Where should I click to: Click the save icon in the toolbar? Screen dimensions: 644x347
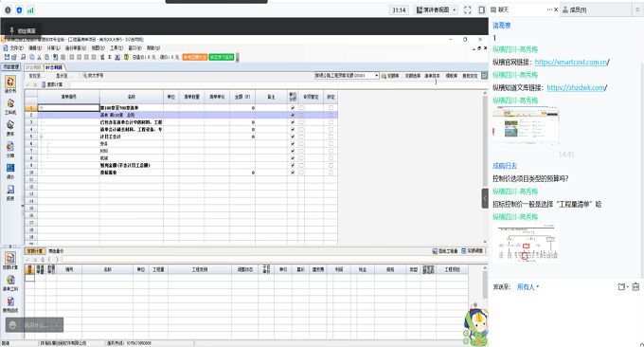pos(7,57)
